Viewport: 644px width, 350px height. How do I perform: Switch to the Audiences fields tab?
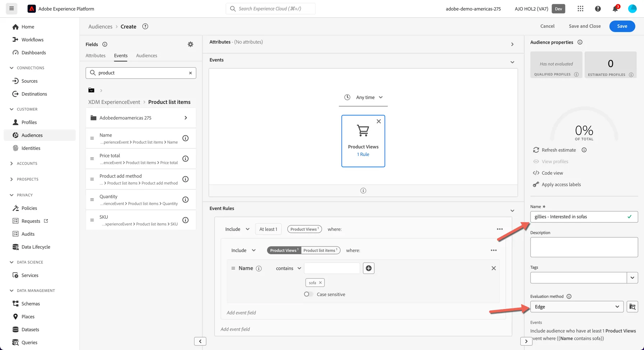click(147, 56)
